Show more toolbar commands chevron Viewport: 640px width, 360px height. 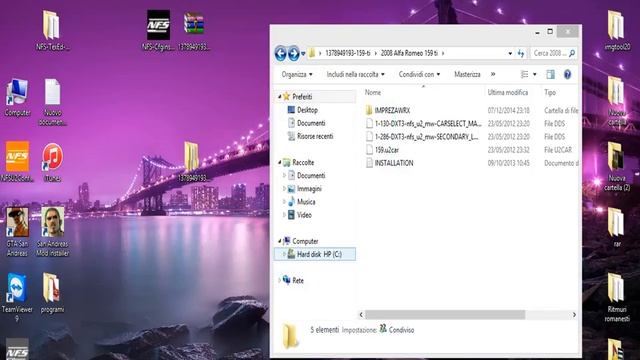pos(493,74)
